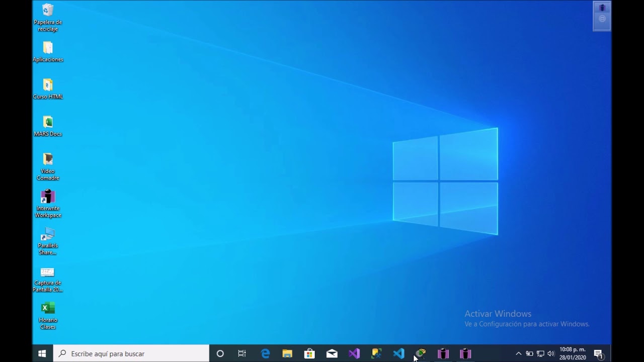The height and width of the screenshot is (362, 644).
Task: Open the Windows Start menu
Action: point(42,353)
